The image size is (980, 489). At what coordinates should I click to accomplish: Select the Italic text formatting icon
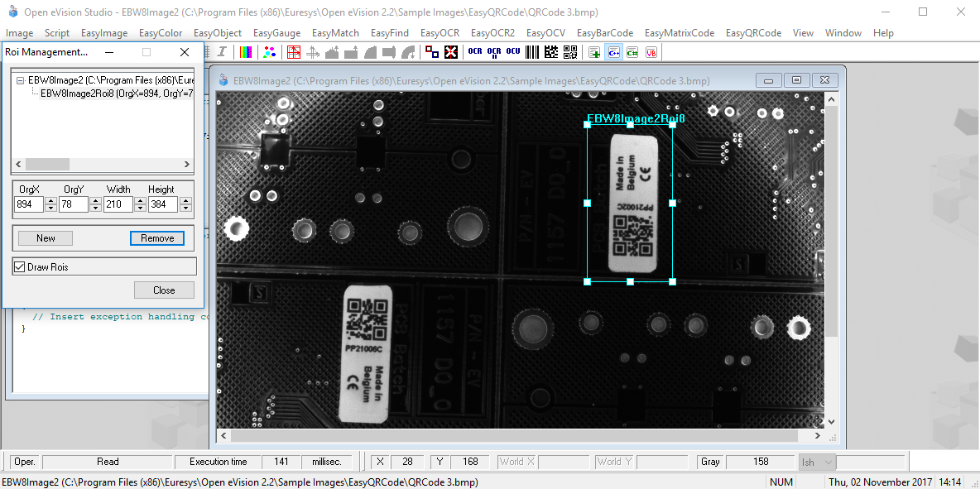tap(221, 51)
